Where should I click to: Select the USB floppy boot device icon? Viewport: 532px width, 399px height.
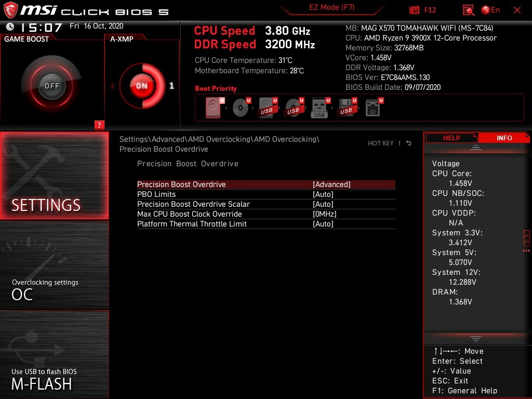pyautogui.click(x=347, y=108)
